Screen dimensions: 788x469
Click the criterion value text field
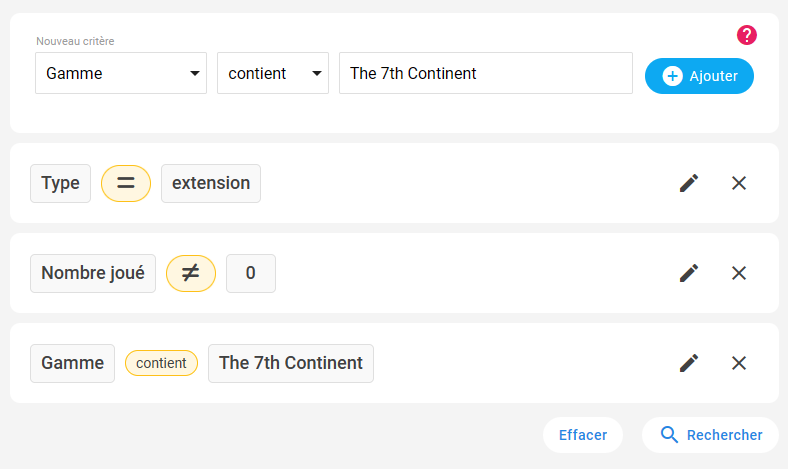[485, 73]
